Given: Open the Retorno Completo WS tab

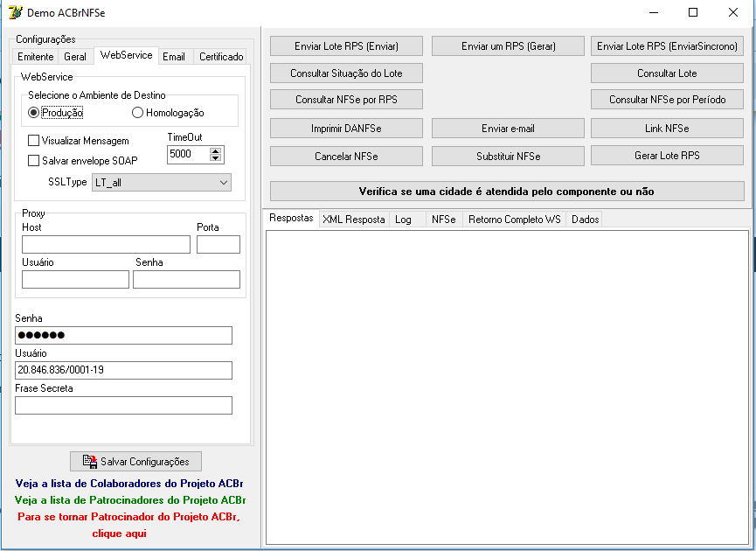Looking at the screenshot, I should 515,220.
